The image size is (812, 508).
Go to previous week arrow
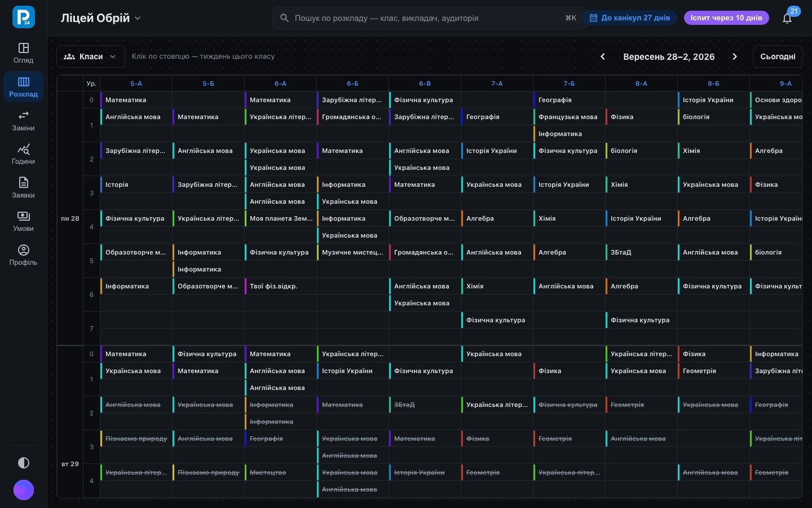click(x=603, y=56)
